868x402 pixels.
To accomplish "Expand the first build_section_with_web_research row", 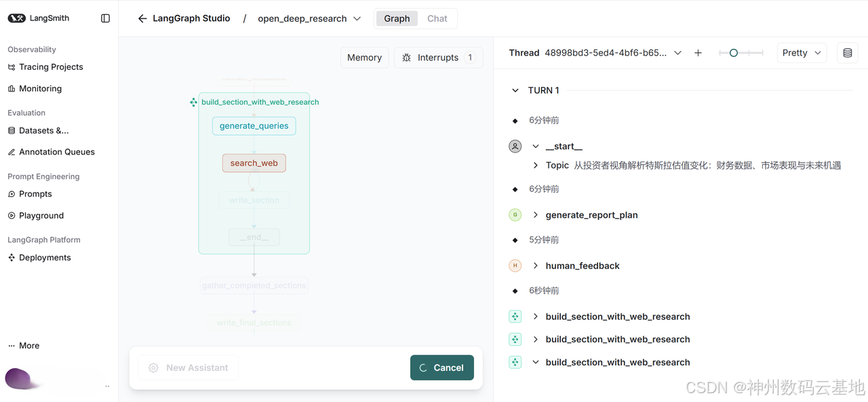I will pos(536,317).
